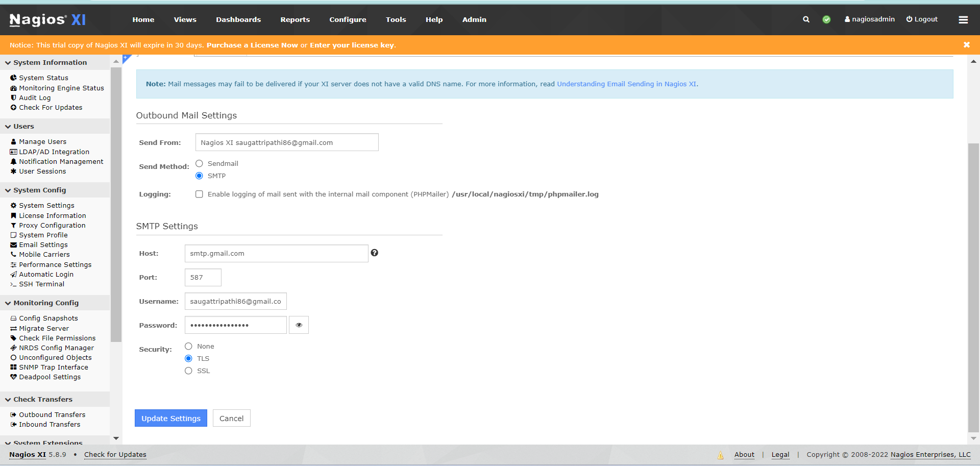Select SSL security option

188,371
